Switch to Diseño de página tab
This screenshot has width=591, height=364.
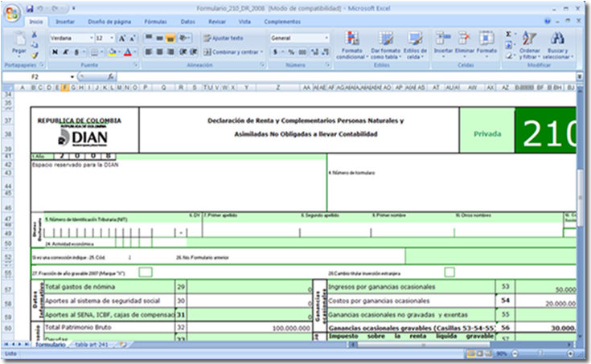[x=109, y=22]
